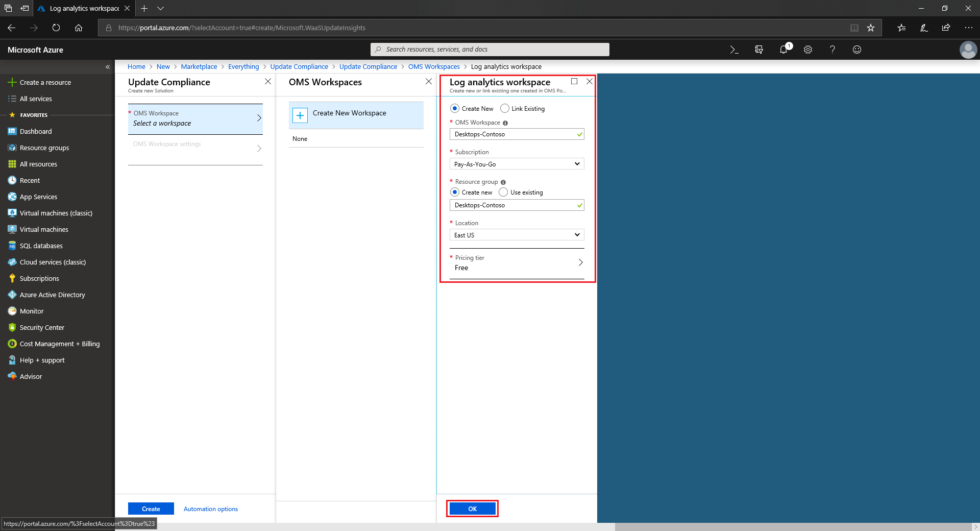Close the OMS Workspaces blade
980x531 pixels.
[x=429, y=81]
